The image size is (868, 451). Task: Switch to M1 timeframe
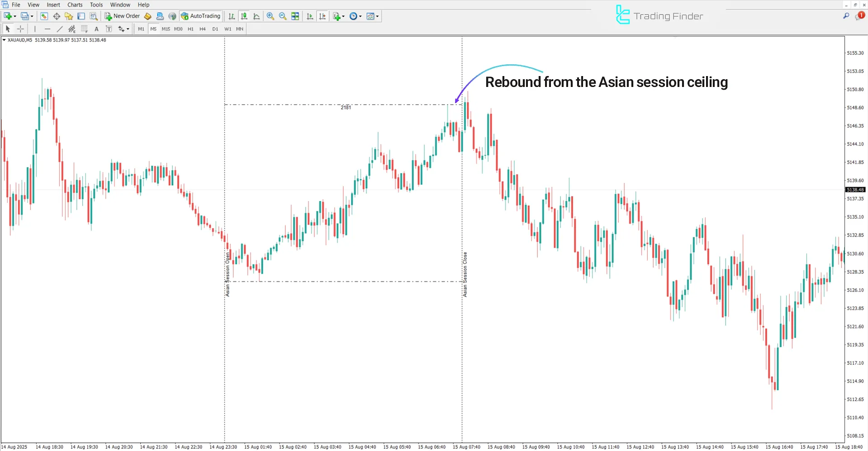141,29
